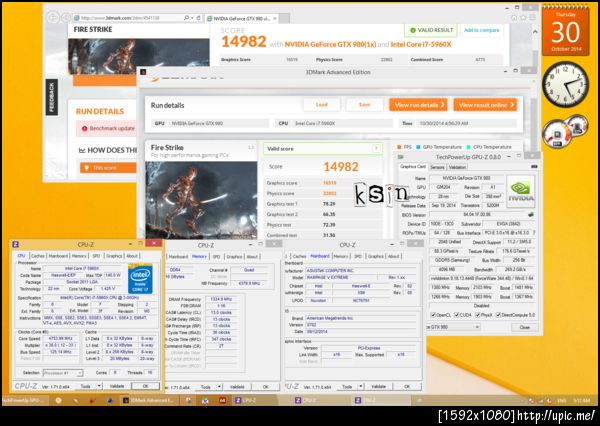Open the address bar dropdown in browser
The width and height of the screenshot is (600, 426).
pyautogui.click(x=192, y=18)
